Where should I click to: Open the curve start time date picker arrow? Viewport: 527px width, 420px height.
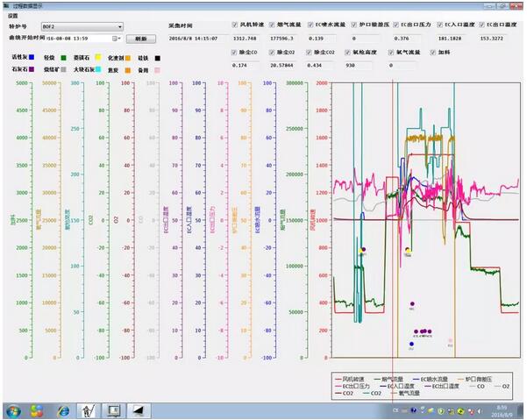117,39
